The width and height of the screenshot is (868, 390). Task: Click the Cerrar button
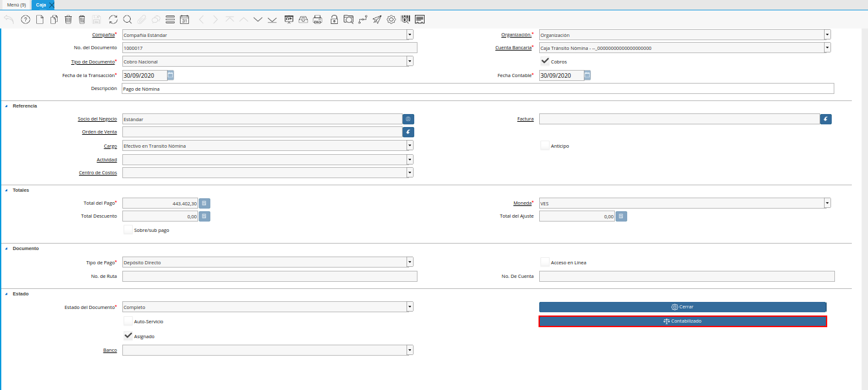tap(683, 306)
